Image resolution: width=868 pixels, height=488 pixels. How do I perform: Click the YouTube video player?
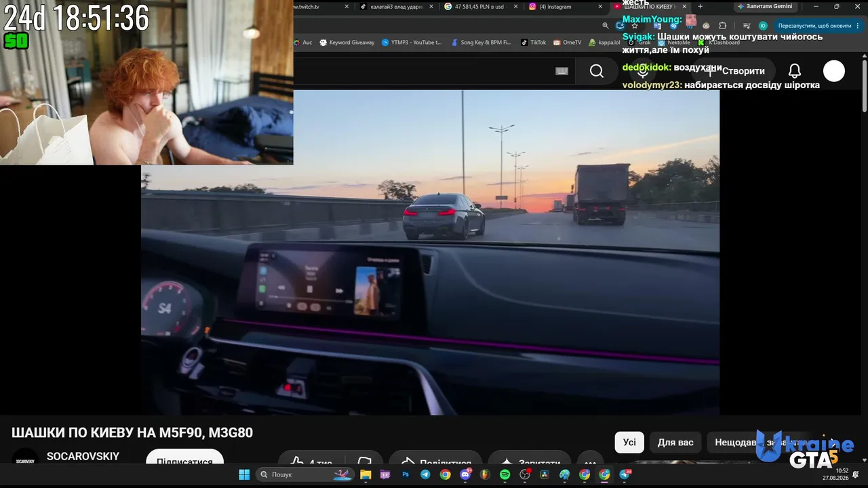click(430, 252)
